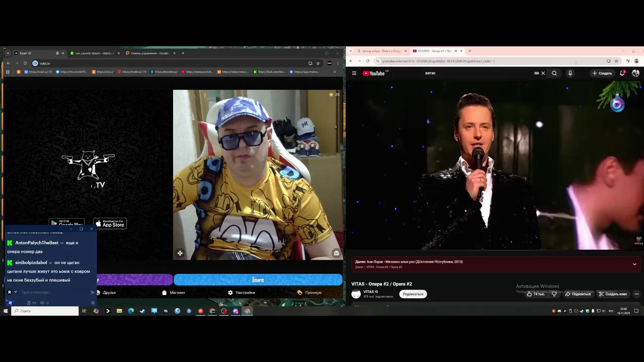This screenshot has width=644, height=362.
Task: Reload the YouTube page
Action: tap(368, 61)
